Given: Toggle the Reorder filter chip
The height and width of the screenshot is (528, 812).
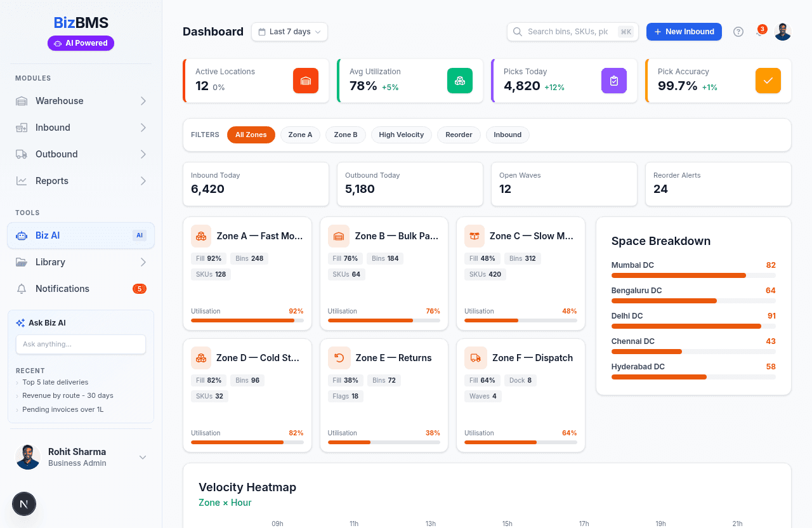Looking at the screenshot, I should (x=459, y=135).
